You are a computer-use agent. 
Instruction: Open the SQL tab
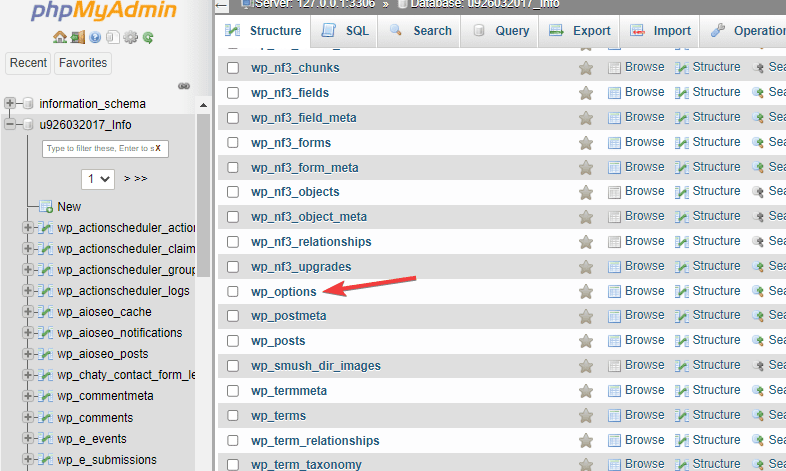pos(344,31)
